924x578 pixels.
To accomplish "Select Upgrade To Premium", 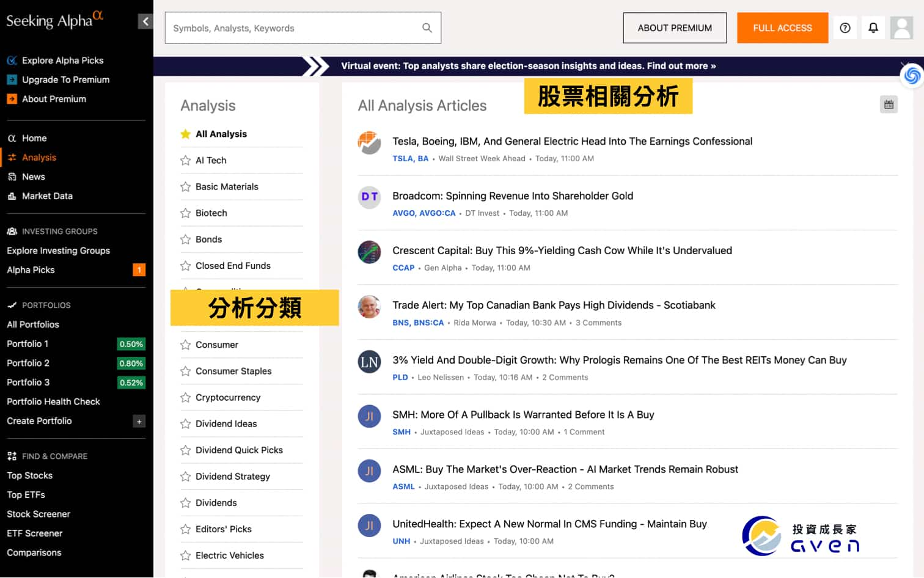I will coord(65,79).
